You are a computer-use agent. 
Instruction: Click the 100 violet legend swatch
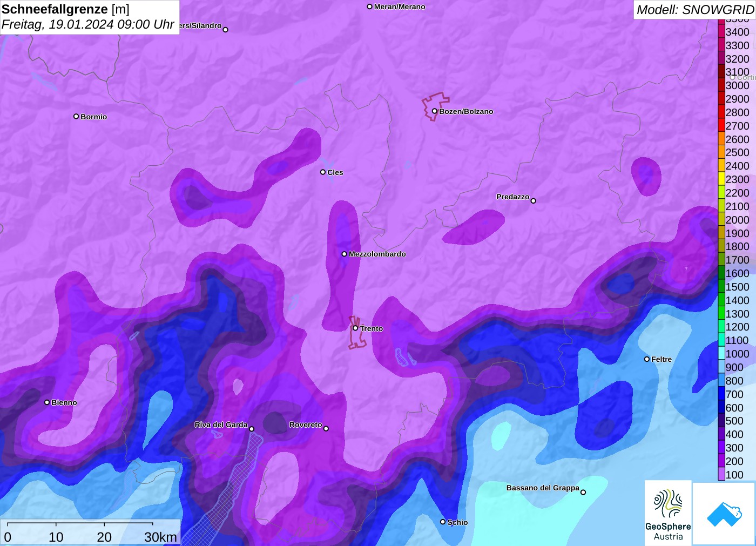click(721, 474)
